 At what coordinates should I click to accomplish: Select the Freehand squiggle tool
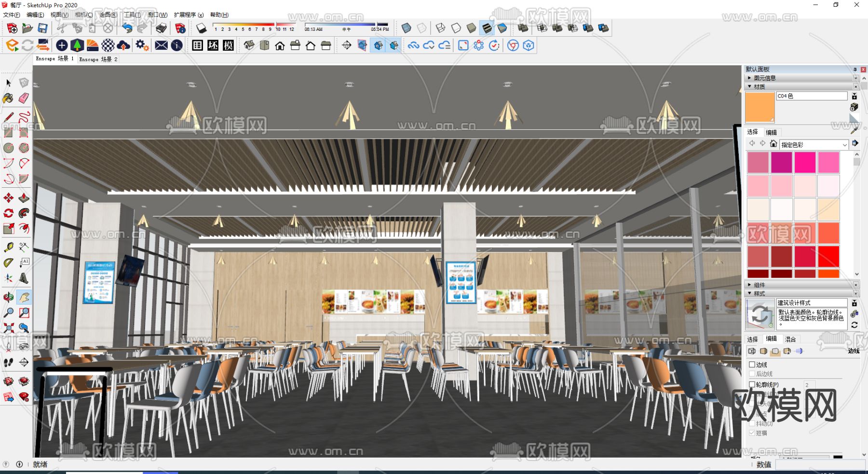click(24, 117)
